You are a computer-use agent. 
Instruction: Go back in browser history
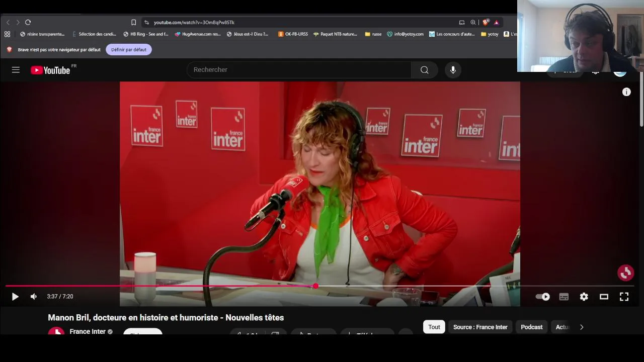(x=8, y=22)
